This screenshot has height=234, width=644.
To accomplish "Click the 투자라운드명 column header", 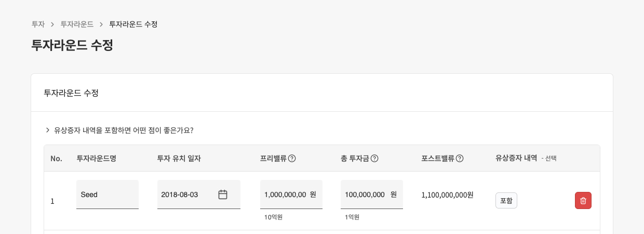I will click(96, 159).
